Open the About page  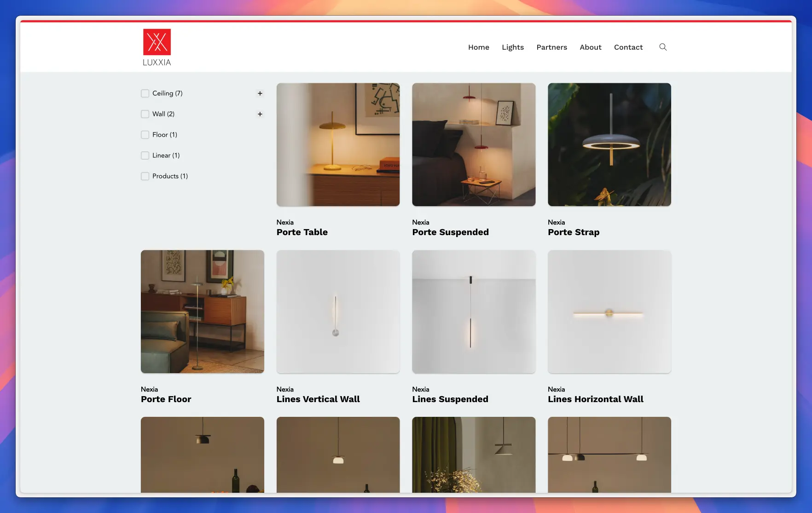coord(591,47)
